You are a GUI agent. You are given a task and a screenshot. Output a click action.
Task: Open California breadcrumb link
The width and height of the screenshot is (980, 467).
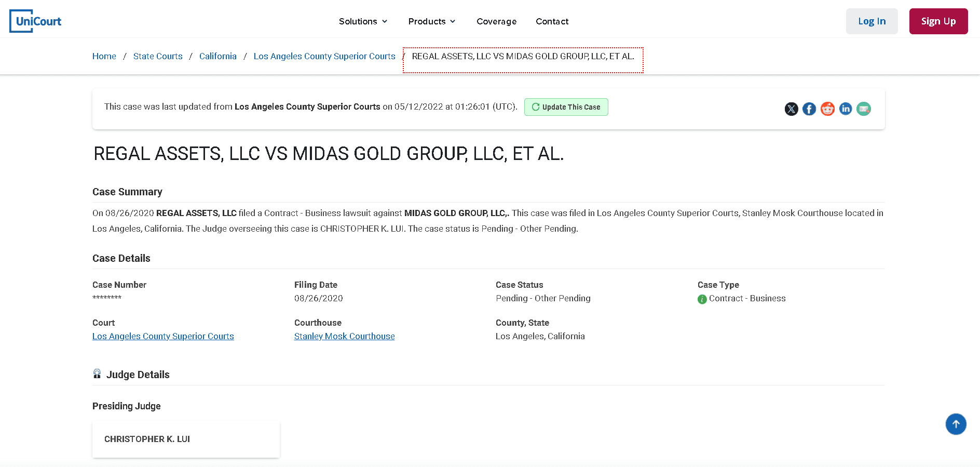click(218, 56)
